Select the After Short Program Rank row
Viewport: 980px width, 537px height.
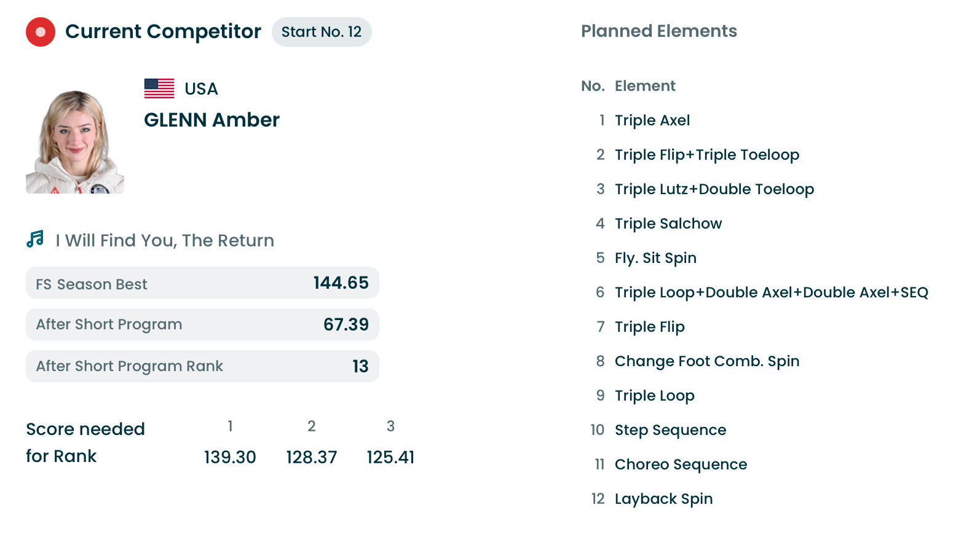202,366
